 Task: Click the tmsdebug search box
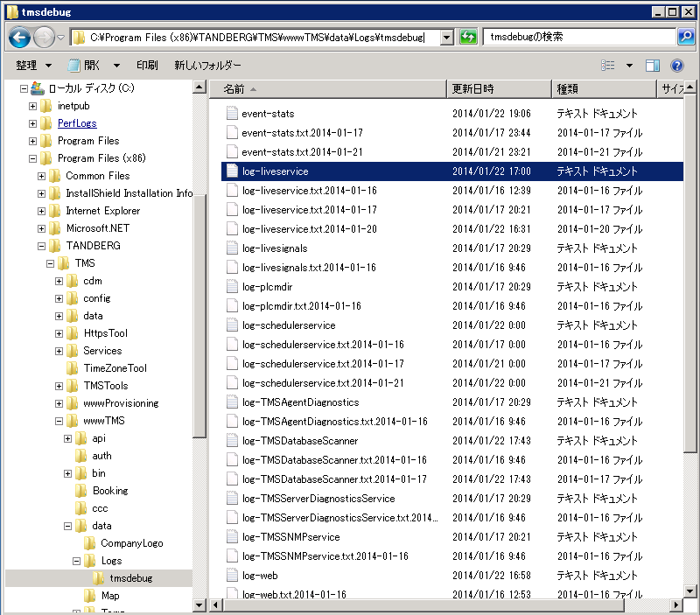[579, 37]
